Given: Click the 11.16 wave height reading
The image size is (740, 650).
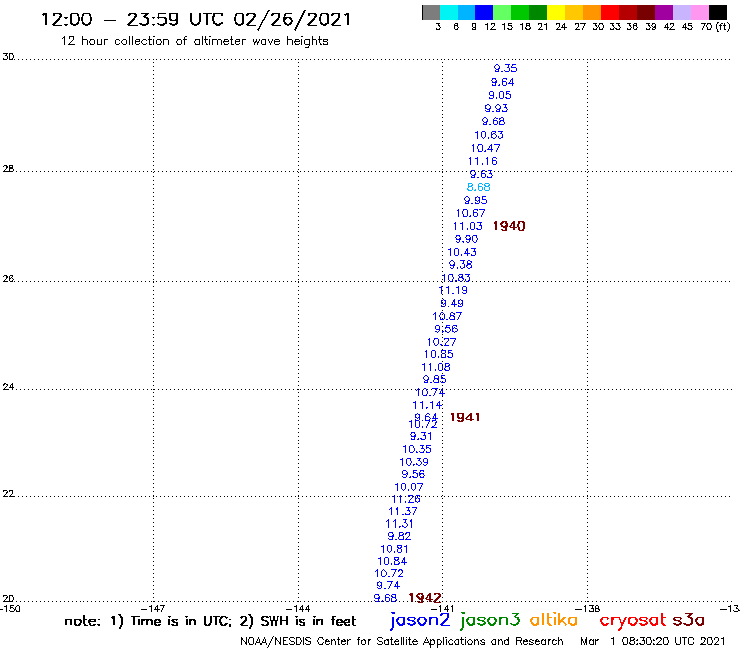Looking at the screenshot, I should [x=482, y=161].
